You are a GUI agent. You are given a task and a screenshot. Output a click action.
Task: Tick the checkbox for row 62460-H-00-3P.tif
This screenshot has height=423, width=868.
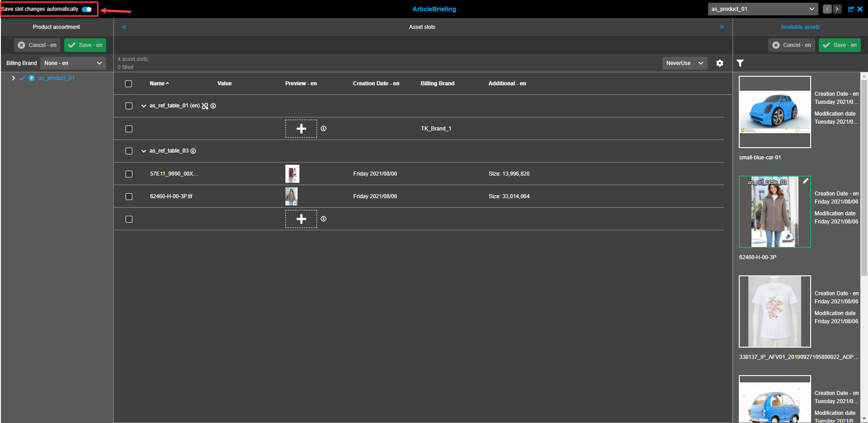point(129,196)
